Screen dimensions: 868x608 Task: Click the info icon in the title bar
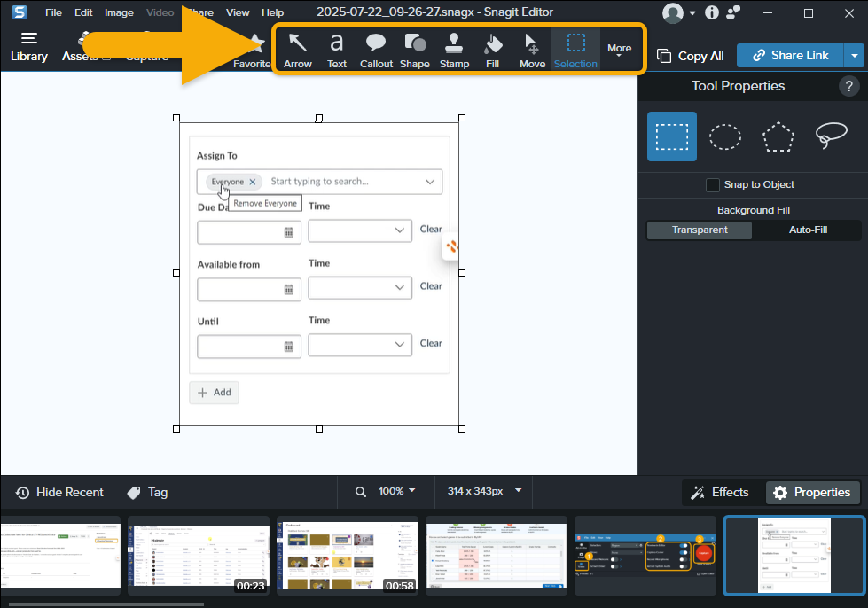711,12
